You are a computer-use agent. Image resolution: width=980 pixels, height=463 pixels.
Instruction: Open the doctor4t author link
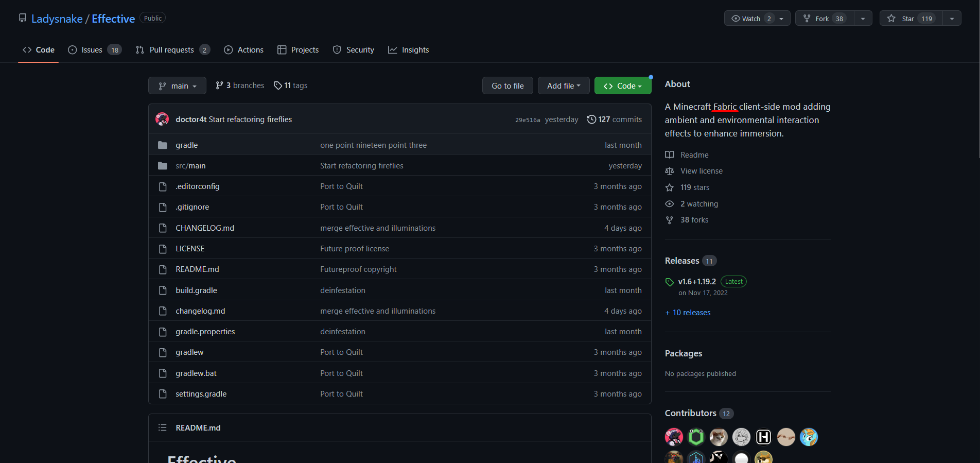tap(191, 119)
